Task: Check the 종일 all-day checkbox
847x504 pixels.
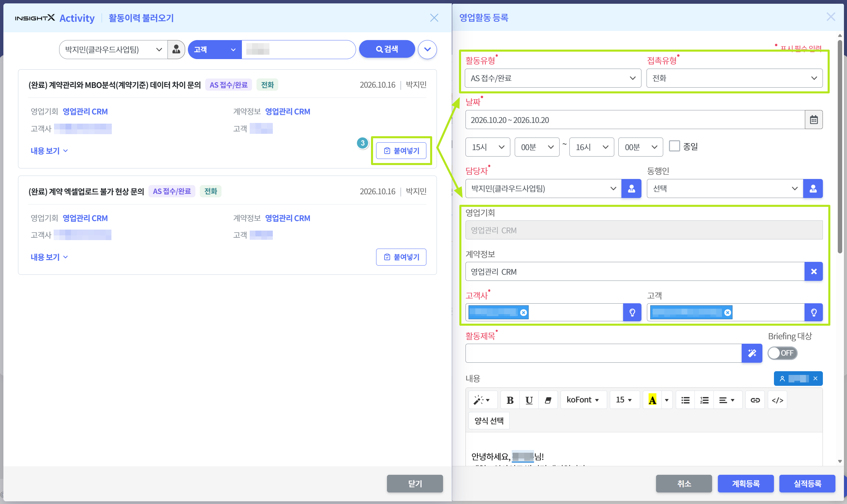Action: [x=674, y=146]
